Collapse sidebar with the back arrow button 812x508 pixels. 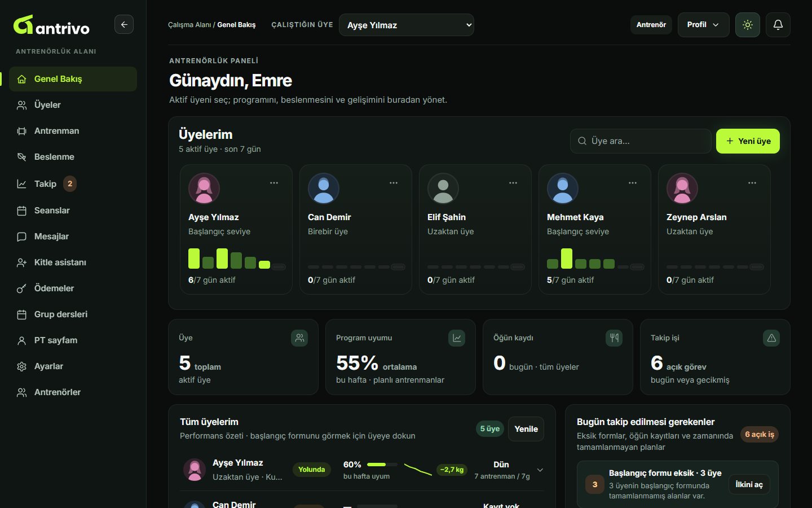coord(124,24)
